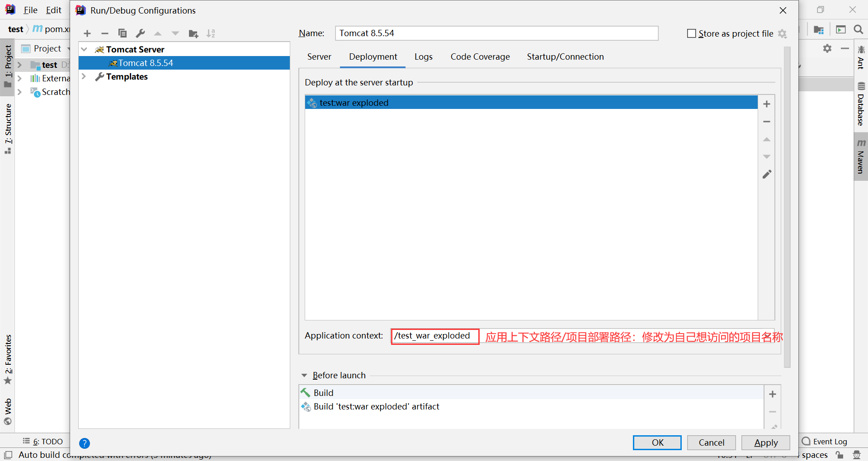Open edit templates wrench icon
The height and width of the screenshot is (461, 868).
pos(140,33)
